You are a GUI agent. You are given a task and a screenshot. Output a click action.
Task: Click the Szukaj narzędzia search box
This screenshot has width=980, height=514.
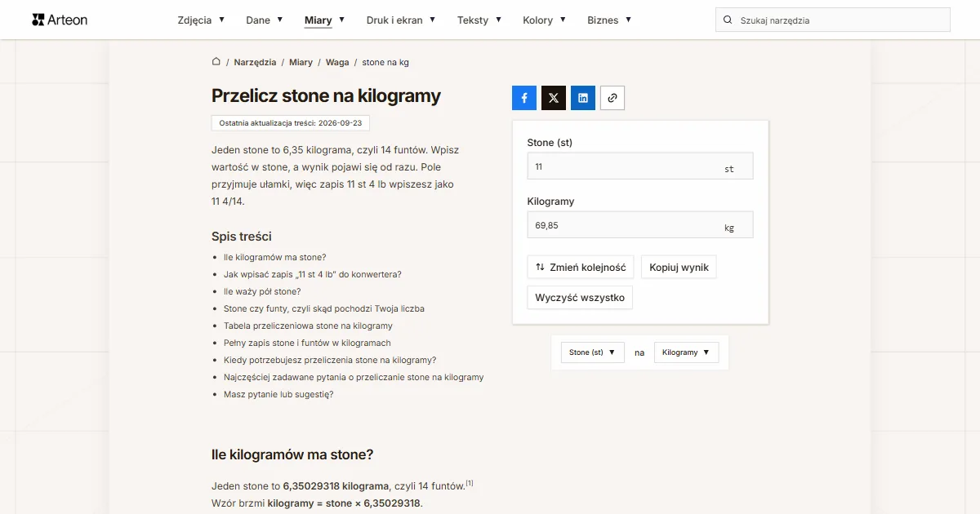(x=833, y=20)
